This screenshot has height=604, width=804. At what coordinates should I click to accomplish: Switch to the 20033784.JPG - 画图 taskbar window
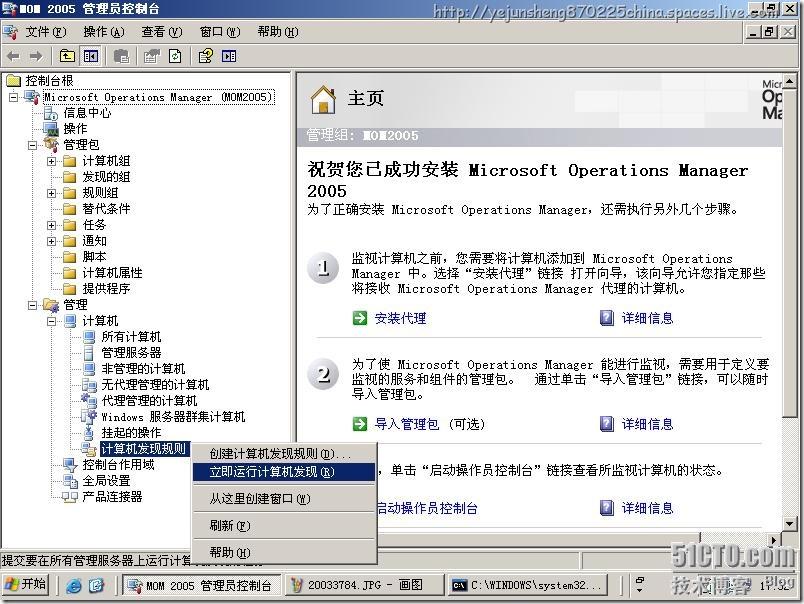click(x=364, y=585)
